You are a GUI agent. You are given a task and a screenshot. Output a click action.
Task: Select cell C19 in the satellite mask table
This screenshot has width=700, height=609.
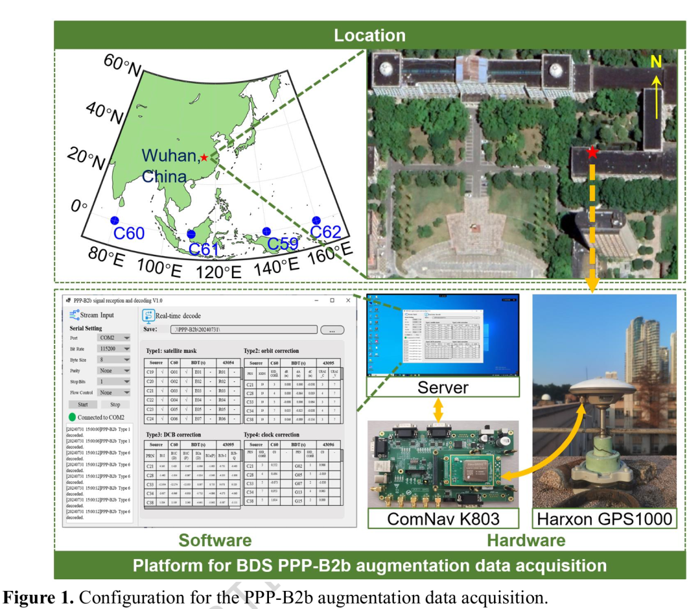(x=150, y=372)
